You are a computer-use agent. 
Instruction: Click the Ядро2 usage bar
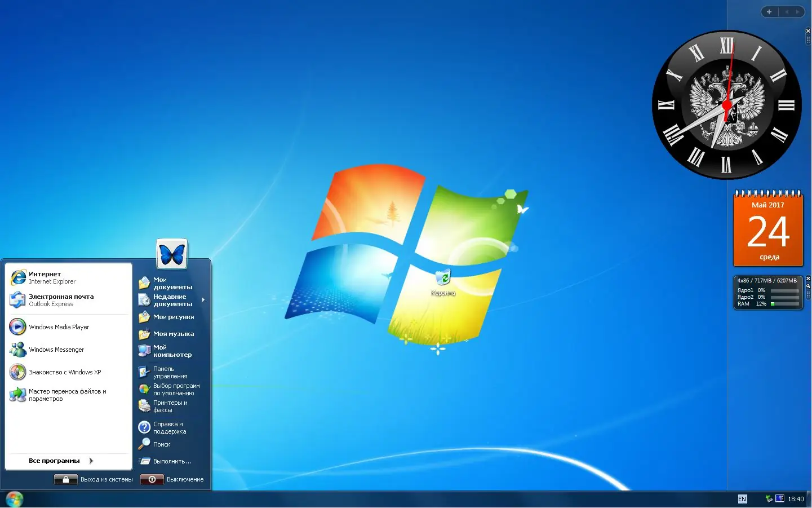(785, 297)
